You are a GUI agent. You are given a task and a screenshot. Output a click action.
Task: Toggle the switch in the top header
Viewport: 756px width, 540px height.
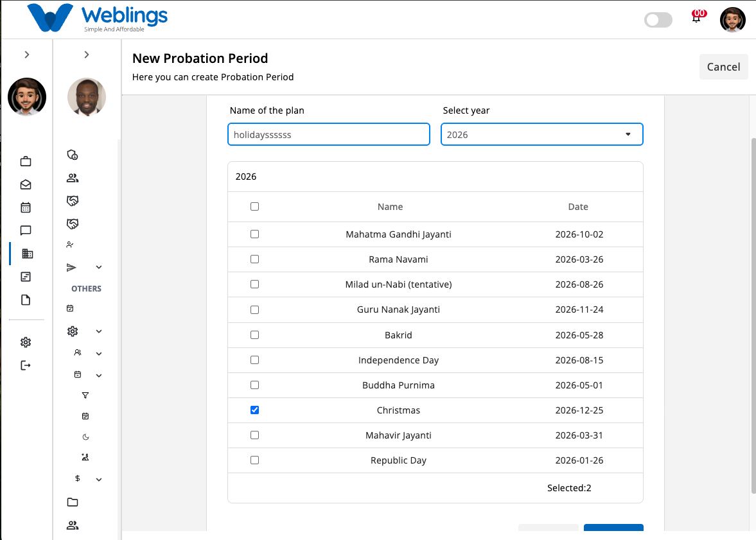[x=658, y=20]
